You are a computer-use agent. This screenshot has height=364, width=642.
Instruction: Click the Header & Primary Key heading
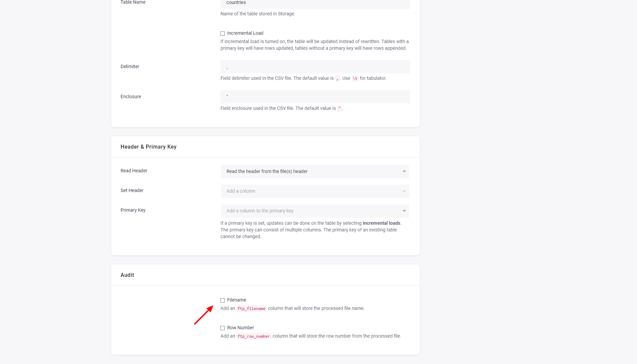coord(148,147)
